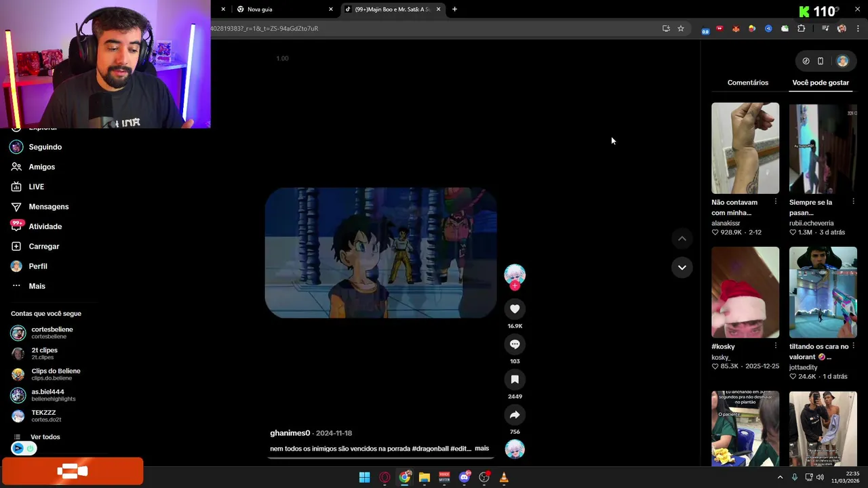Share the video using the arrow icon
Viewport: 868px width, 488px height.
coord(515,415)
